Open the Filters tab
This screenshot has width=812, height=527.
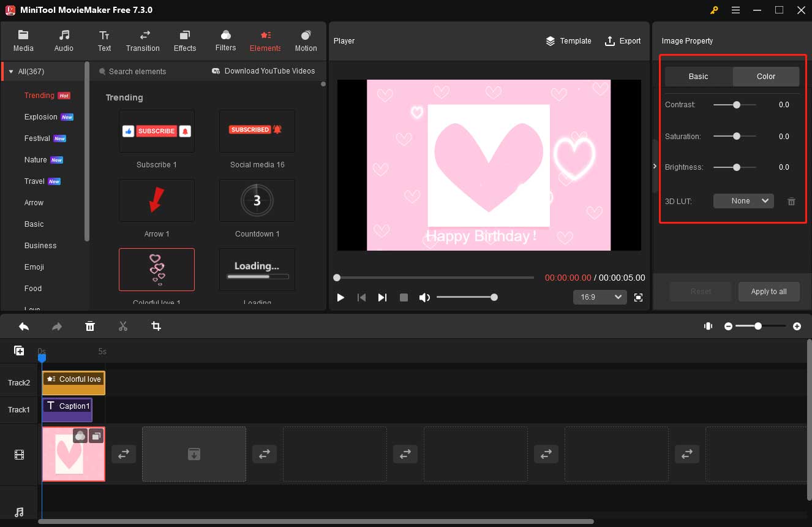225,40
